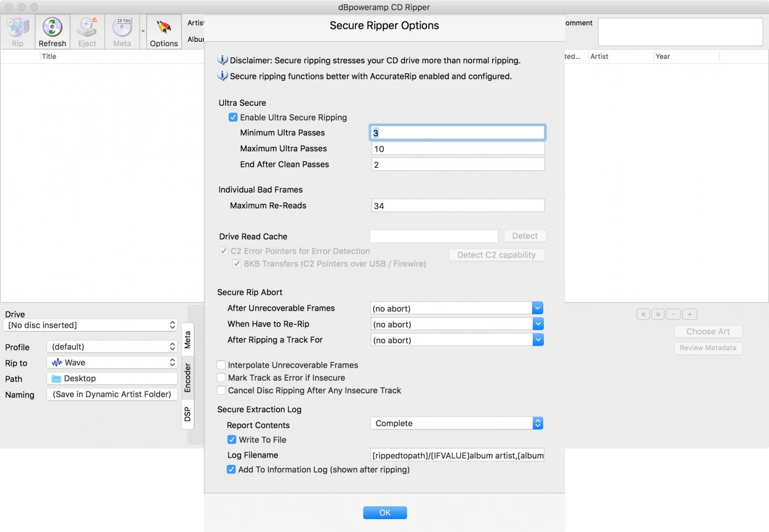Click the Refresh toolbar icon

pyautogui.click(x=52, y=32)
